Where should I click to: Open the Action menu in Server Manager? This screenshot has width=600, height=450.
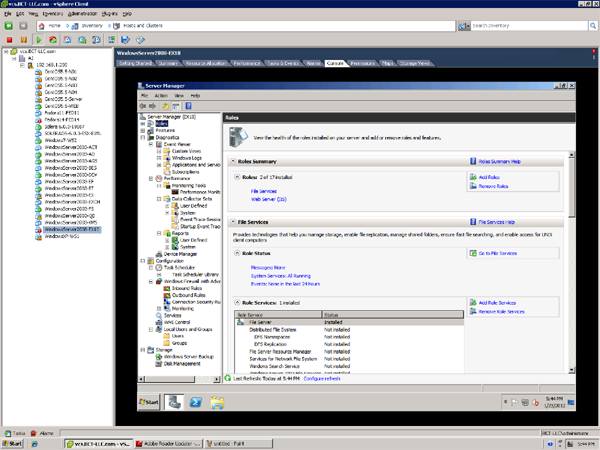(161, 96)
